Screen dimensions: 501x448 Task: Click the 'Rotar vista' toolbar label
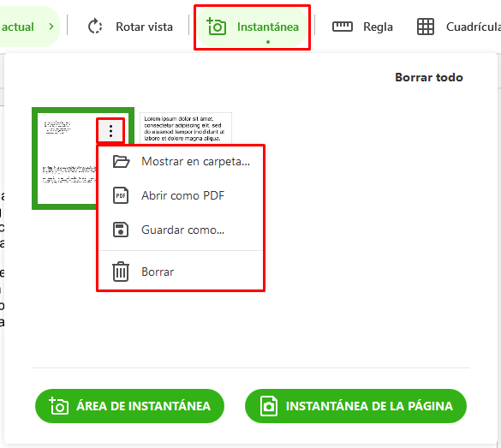pyautogui.click(x=144, y=27)
